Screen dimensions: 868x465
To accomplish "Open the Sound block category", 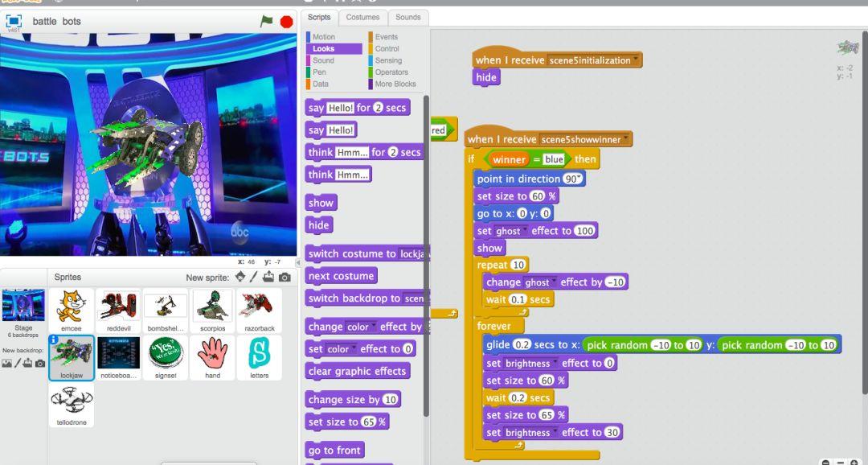I will [x=323, y=60].
